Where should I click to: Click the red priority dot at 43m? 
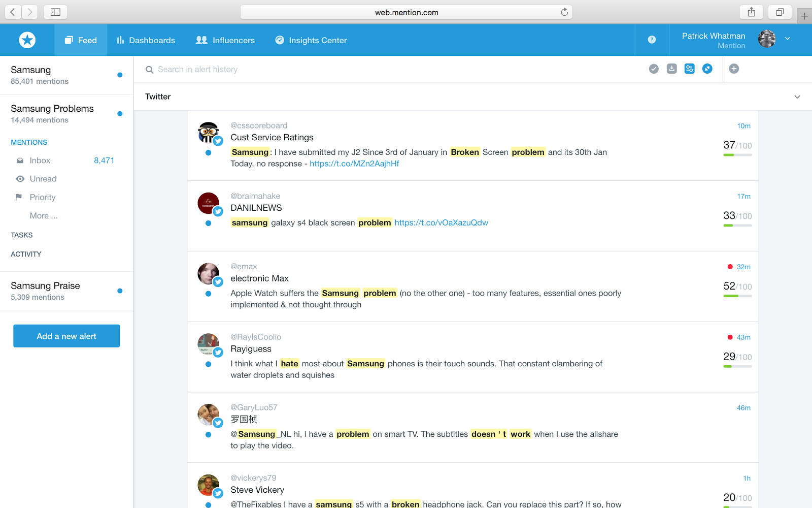point(730,337)
